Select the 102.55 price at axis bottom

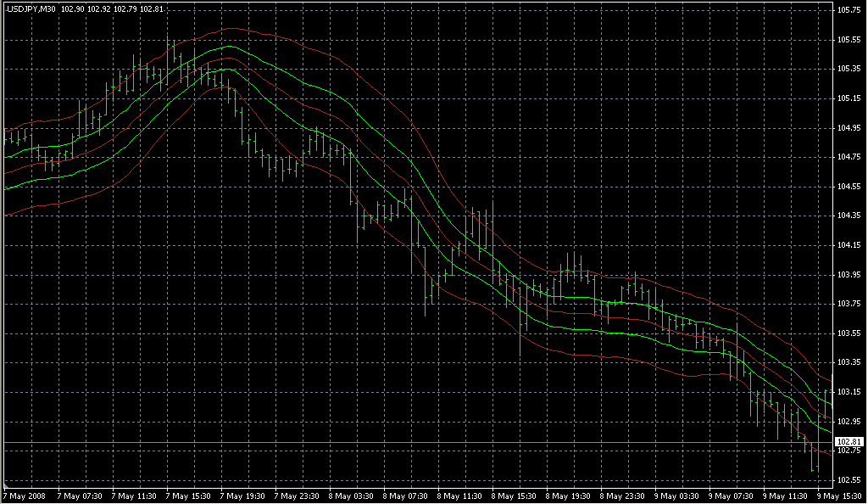(849, 480)
